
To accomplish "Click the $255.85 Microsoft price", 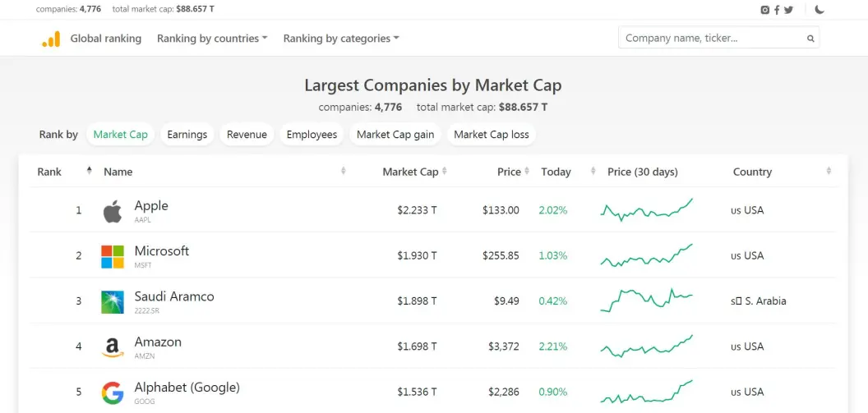I will coord(501,255).
